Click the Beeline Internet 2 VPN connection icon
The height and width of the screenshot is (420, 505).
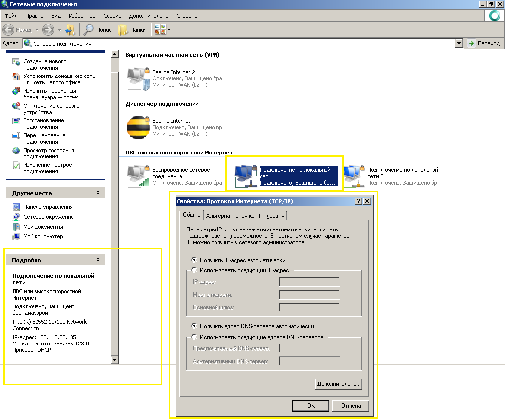pos(138,78)
